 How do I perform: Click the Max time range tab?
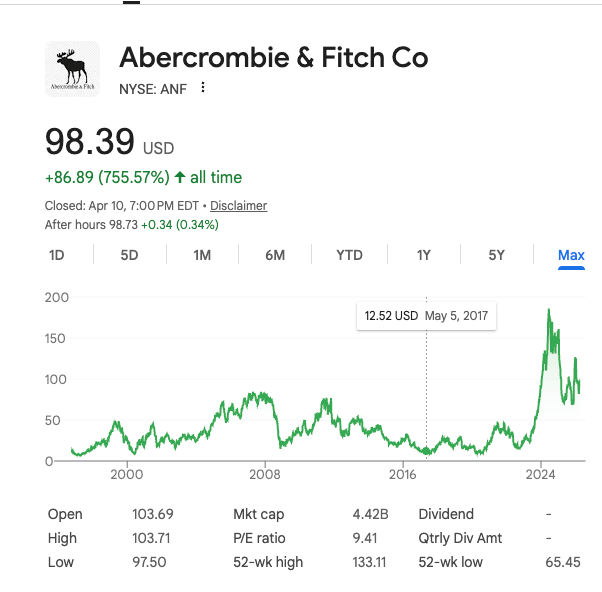tap(571, 255)
